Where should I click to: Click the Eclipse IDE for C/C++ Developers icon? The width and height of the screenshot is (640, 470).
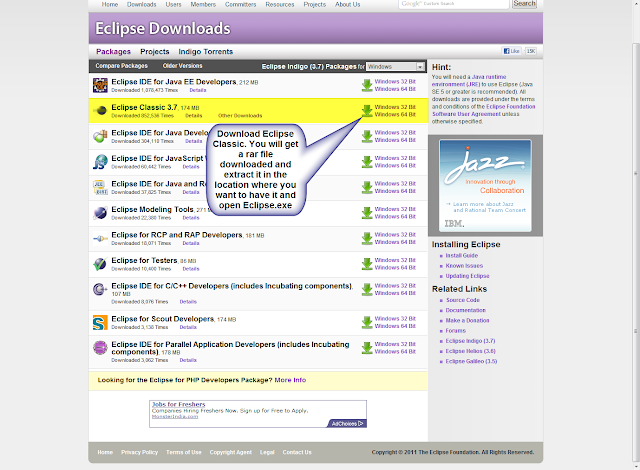(x=100, y=289)
